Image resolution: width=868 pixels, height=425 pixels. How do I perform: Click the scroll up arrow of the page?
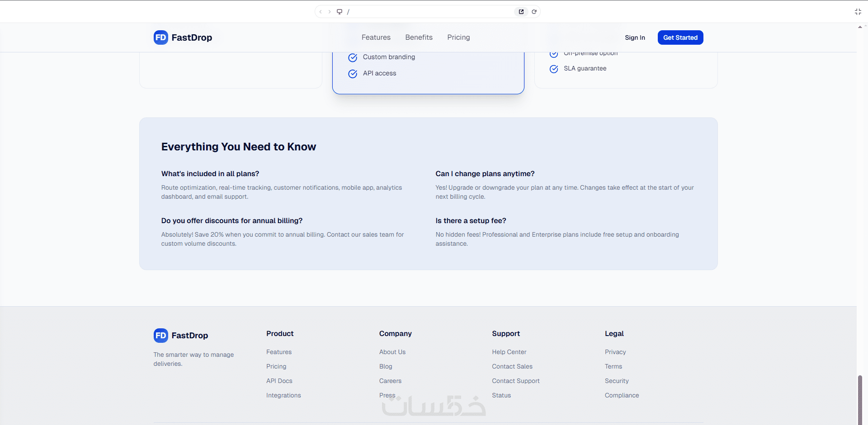[860, 27]
